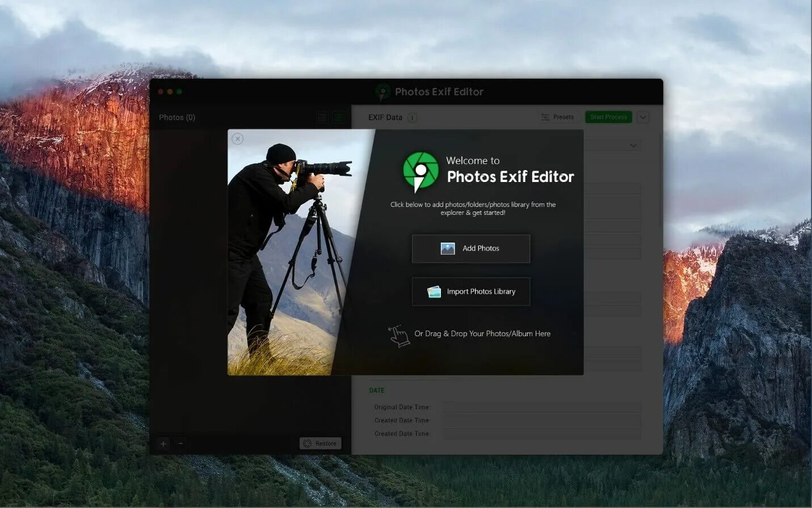Close the welcome dialog with the X icon
Image resolution: width=812 pixels, height=508 pixels.
click(x=238, y=139)
